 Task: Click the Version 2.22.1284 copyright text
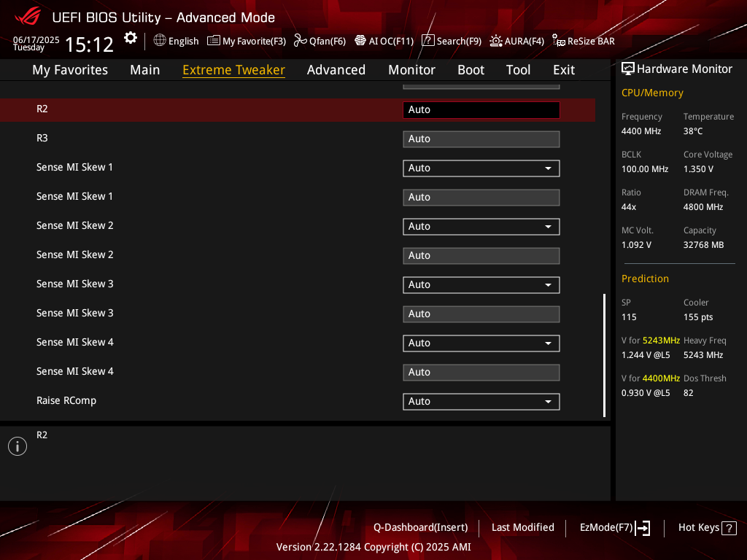pos(373,547)
